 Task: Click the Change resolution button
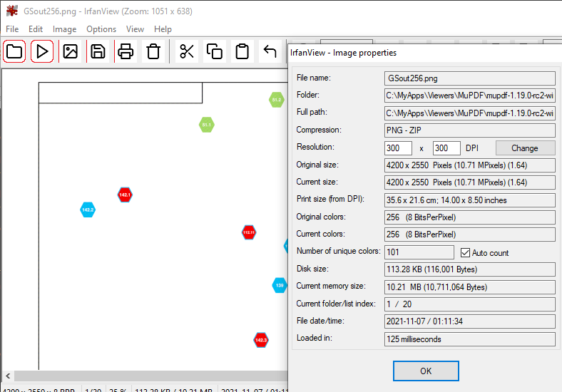click(525, 148)
